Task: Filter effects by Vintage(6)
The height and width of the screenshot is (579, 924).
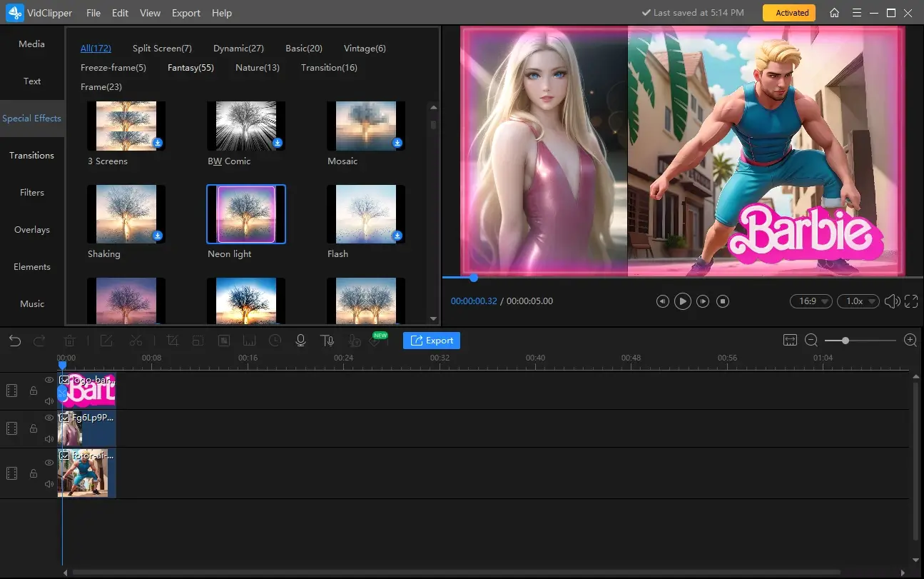Action: (365, 49)
